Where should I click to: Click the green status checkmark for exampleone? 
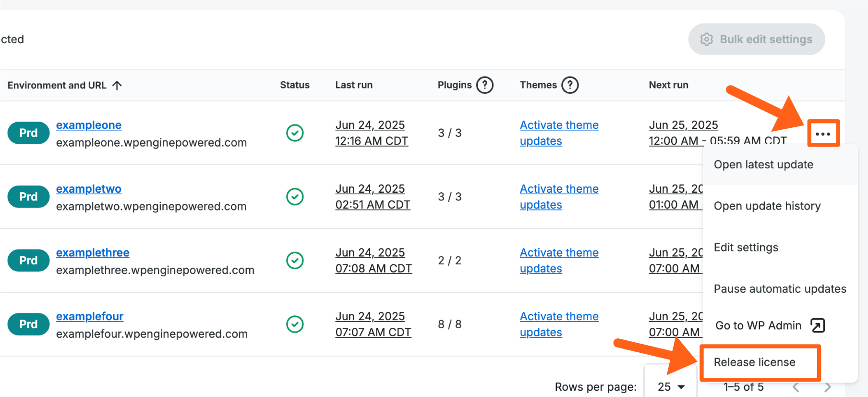[295, 133]
